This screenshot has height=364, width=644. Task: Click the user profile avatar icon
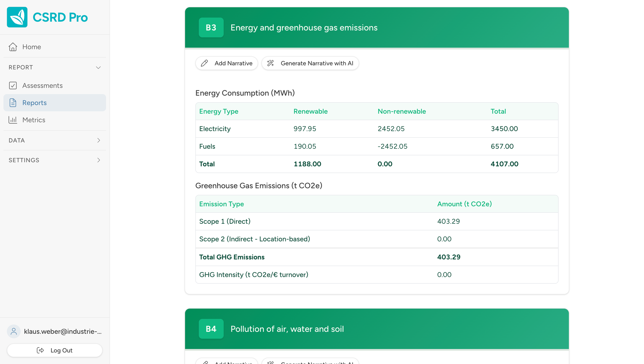(x=14, y=331)
